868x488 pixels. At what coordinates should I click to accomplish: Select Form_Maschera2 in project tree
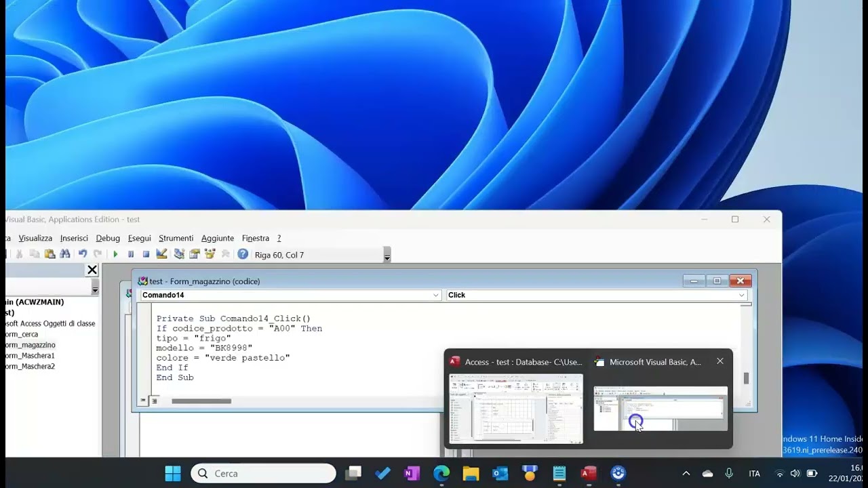click(30, 366)
